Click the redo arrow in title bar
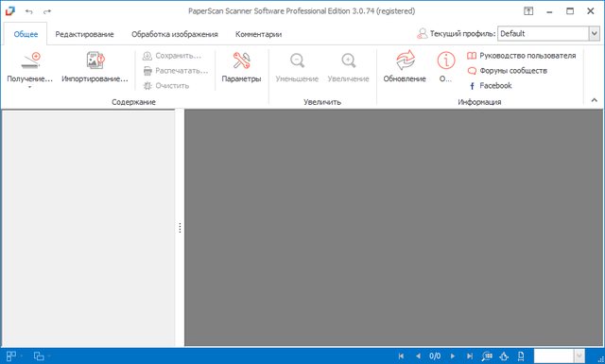This screenshot has width=605, height=364. (x=47, y=11)
